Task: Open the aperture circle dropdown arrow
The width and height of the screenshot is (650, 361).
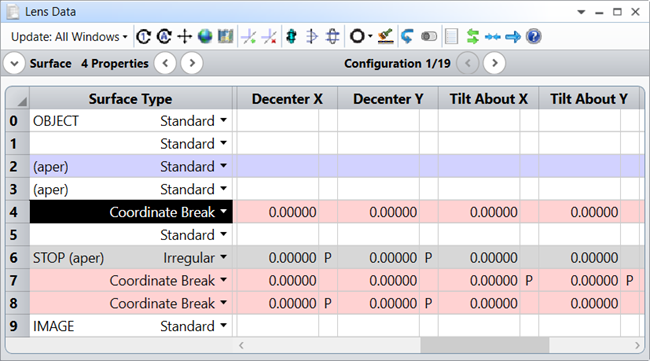Action: [x=370, y=36]
